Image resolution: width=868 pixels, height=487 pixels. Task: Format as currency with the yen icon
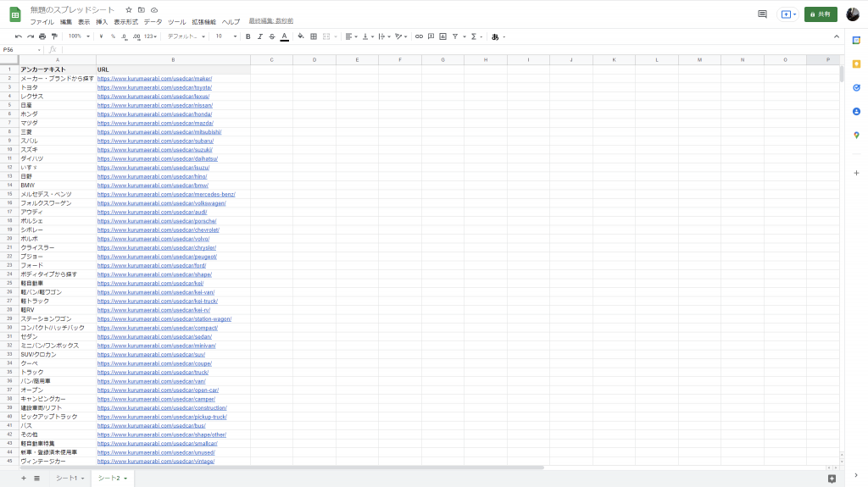(x=101, y=36)
